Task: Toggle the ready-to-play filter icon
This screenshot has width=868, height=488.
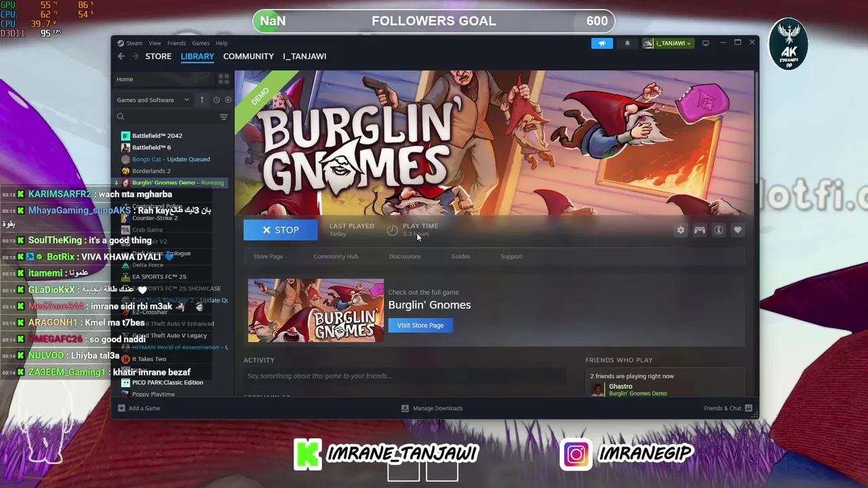Action: click(x=228, y=100)
